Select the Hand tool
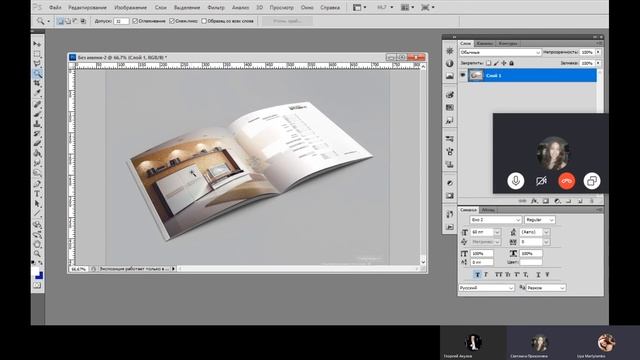Screen dimensions: 640x360 [x=37, y=244]
